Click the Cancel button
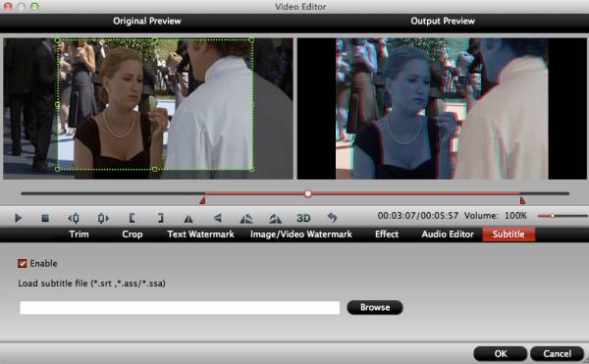Viewport: 589px width, 364px height. [557, 353]
